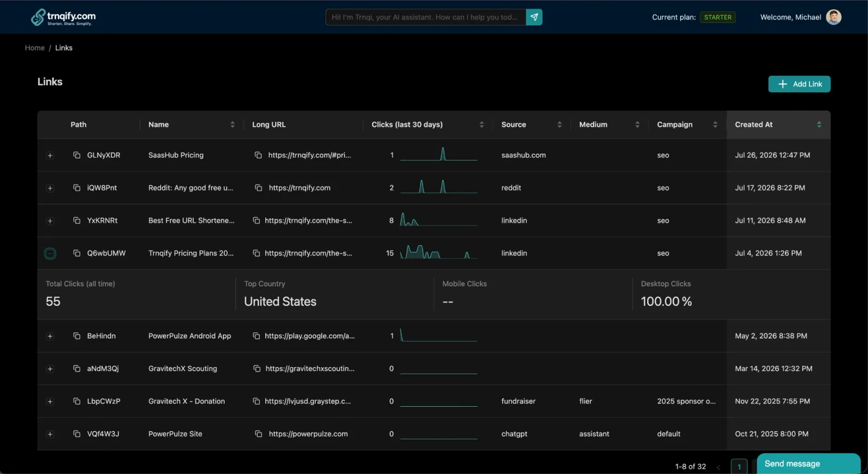This screenshot has height=474, width=868.
Task: Select the 'SaasHub Pricing' name cell
Action: pos(176,155)
